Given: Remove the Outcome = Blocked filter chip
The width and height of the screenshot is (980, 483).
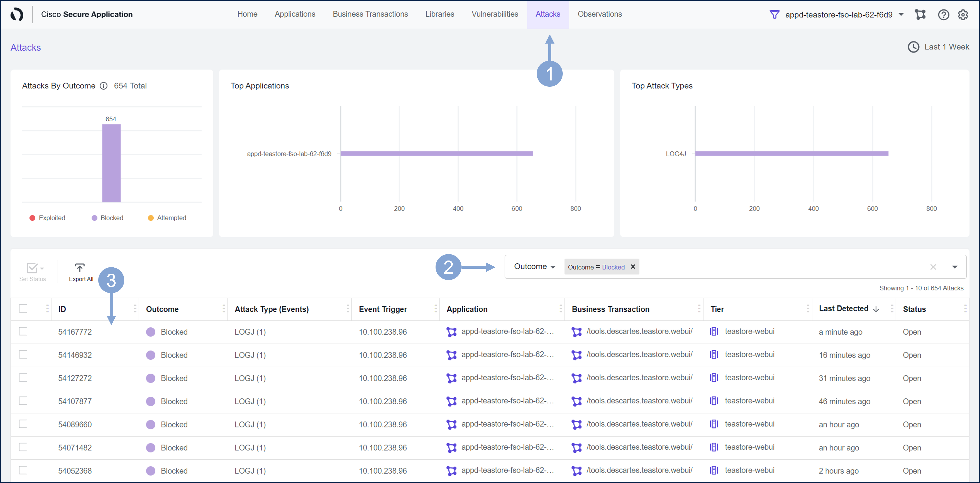Looking at the screenshot, I should pyautogui.click(x=633, y=267).
